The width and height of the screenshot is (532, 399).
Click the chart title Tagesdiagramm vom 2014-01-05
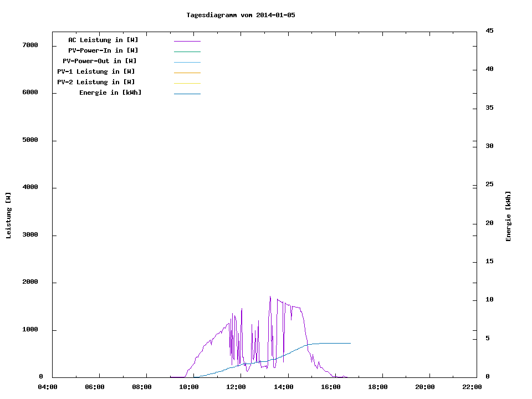tap(241, 15)
